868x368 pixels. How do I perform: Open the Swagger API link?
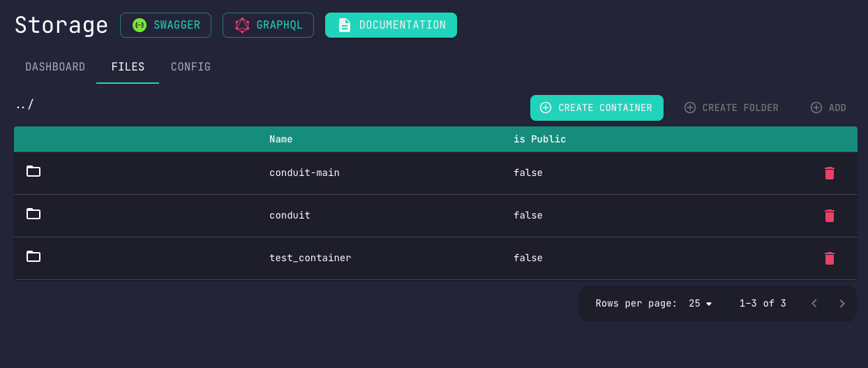tap(165, 25)
